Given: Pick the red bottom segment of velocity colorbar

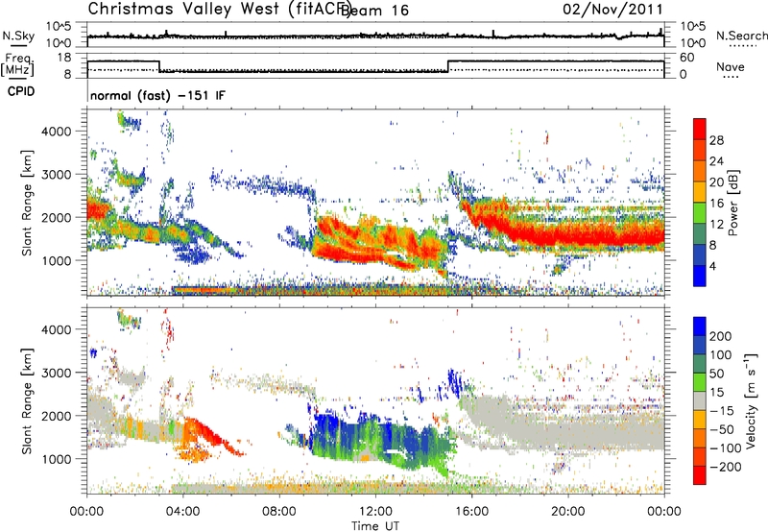Looking at the screenshot, I should coord(700,475).
